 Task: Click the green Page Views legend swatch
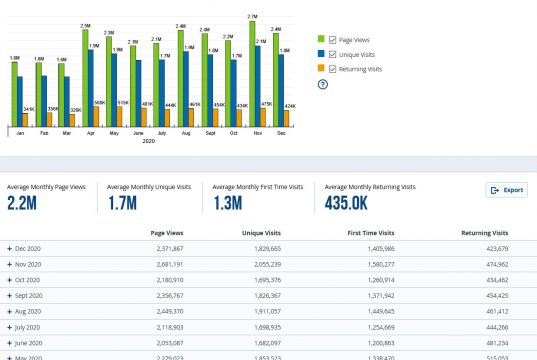[321, 39]
